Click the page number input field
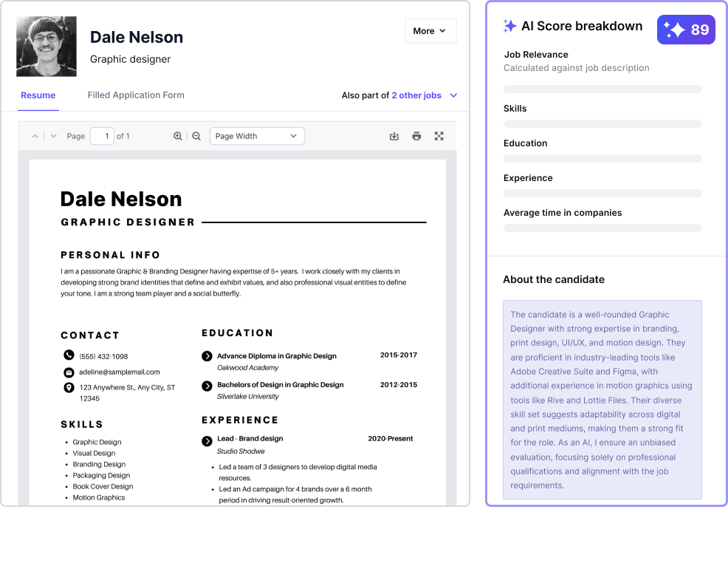This screenshot has width=728, height=569. 102,136
